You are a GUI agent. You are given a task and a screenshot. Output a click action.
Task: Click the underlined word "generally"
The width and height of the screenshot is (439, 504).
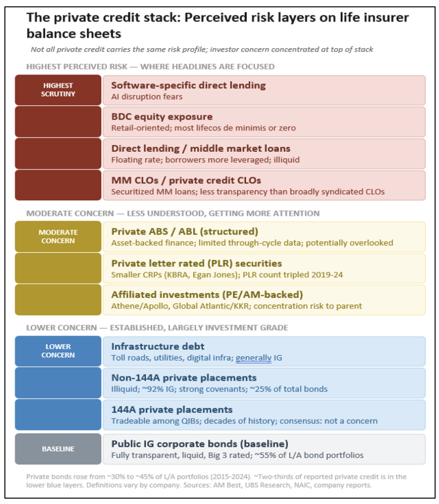point(253,358)
